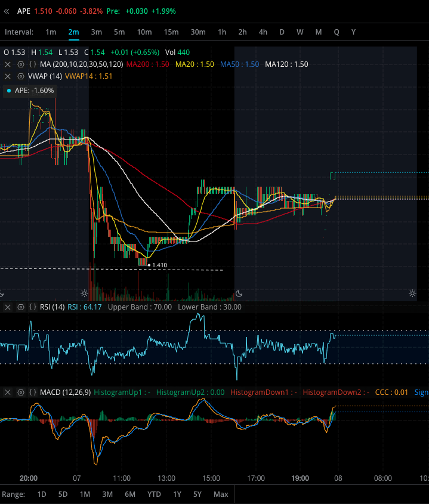The height and width of the screenshot is (504, 429).
Task: Remove the VWAP indicator with X icon
Action: 8,76
